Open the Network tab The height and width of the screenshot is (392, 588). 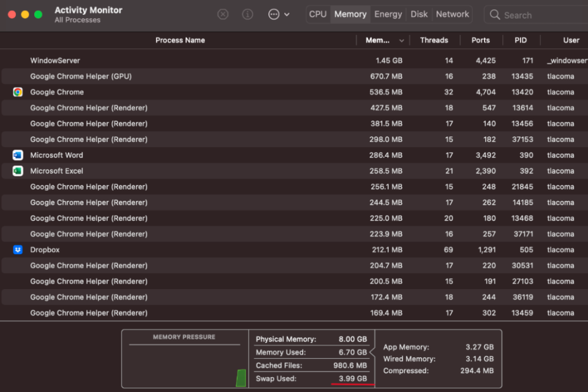point(452,14)
